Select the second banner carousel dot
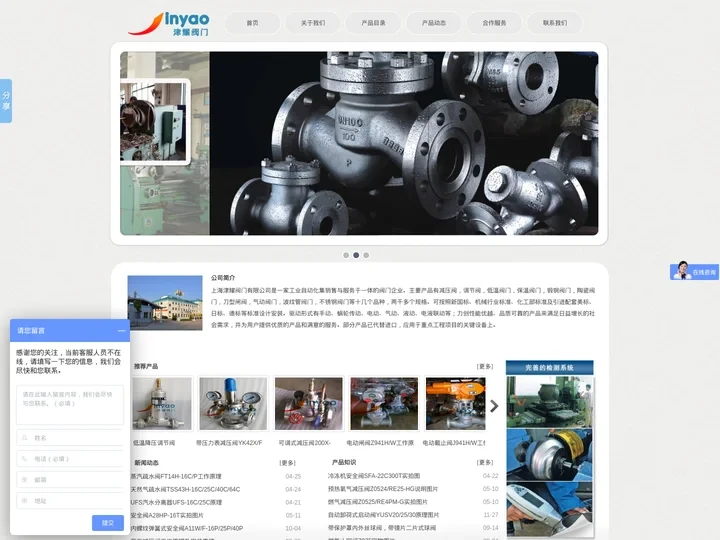This screenshot has width=720, height=540. tap(356, 255)
